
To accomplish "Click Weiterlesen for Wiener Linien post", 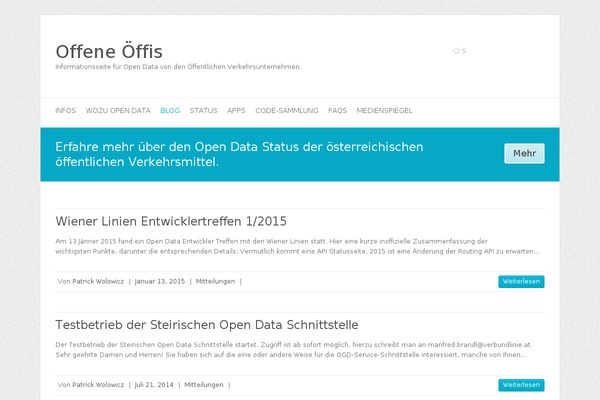I will 521,281.
